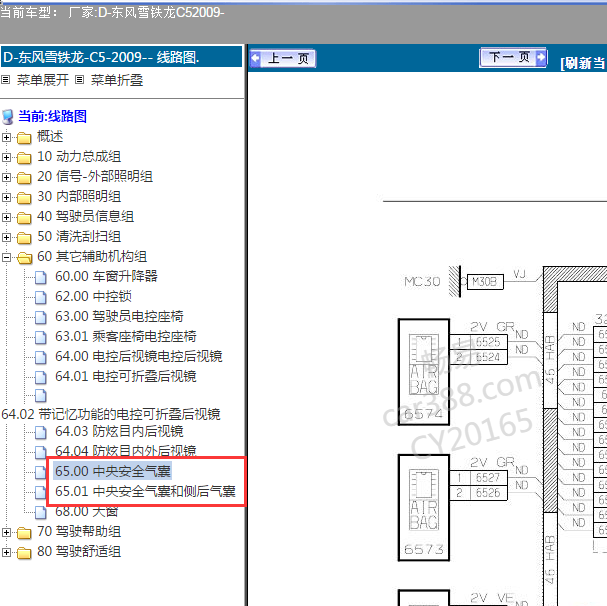Click the page icon for 64.00 电控后视镜
Screen dimensions: 607x606
coord(41,357)
